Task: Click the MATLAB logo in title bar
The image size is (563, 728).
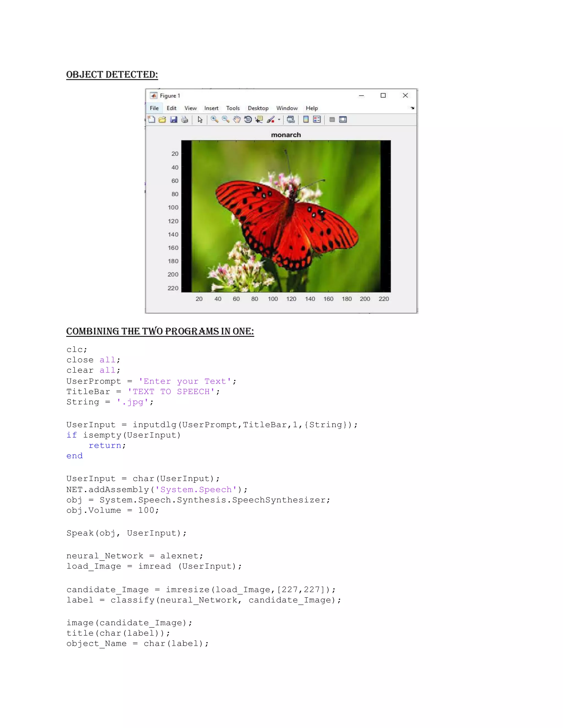Action: coord(153,96)
